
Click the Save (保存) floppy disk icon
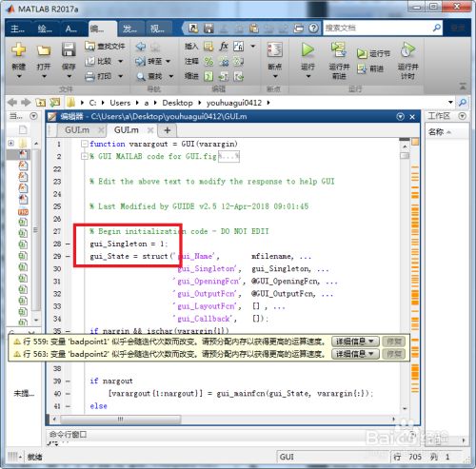[69, 49]
